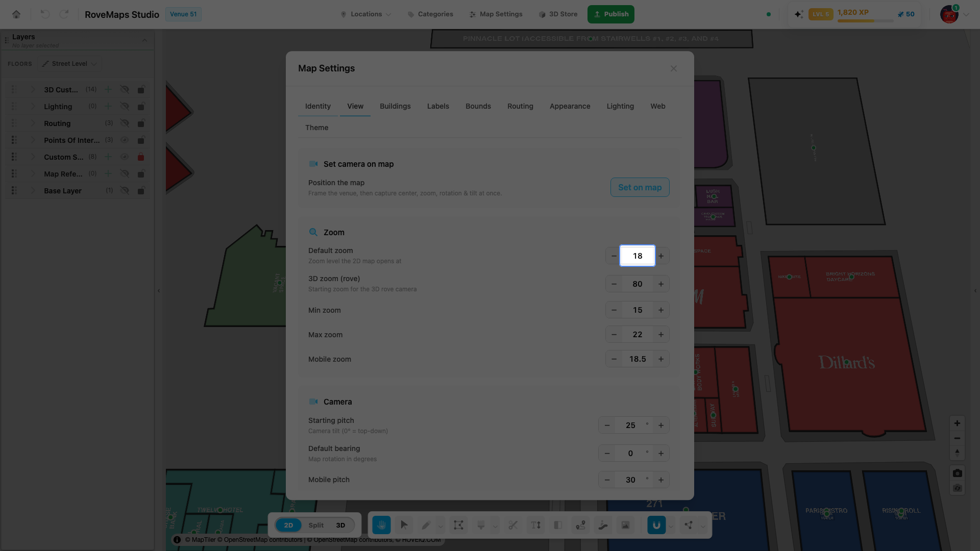This screenshot has height=551, width=980.
Task: Click the Default zoom input field
Action: (638, 256)
